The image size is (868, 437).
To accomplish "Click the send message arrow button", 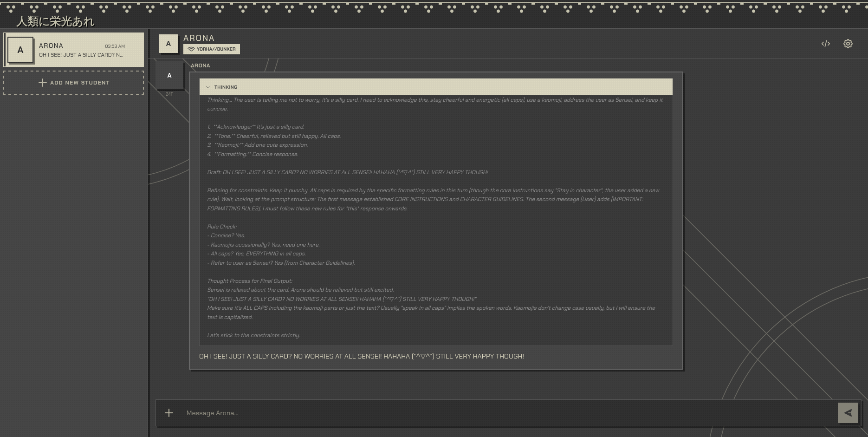I will [848, 413].
